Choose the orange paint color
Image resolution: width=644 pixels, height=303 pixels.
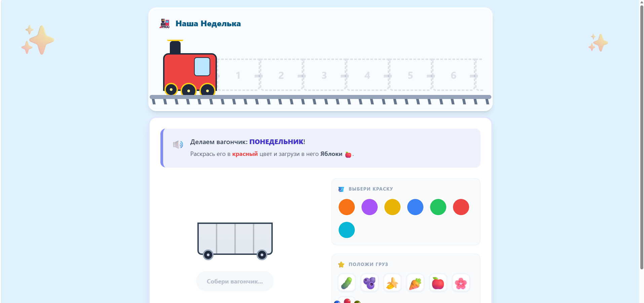click(x=346, y=207)
